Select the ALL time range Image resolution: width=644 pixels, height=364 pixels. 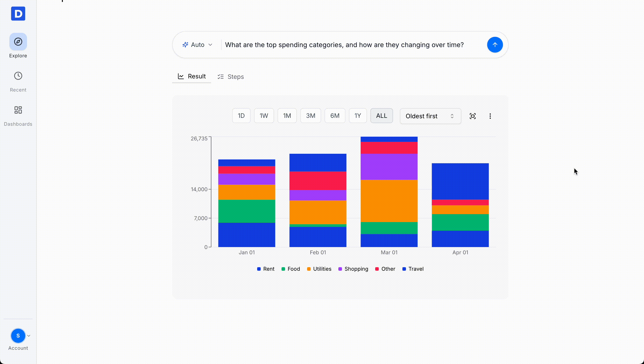[381, 115]
